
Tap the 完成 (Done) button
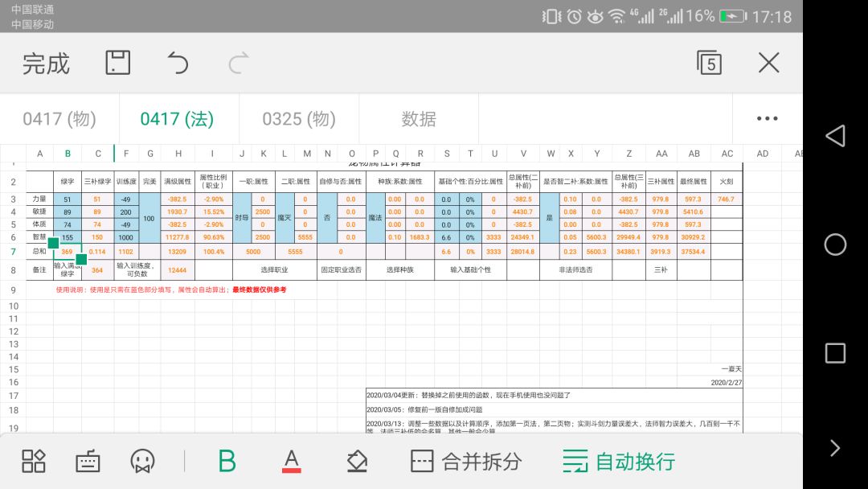[x=46, y=64]
